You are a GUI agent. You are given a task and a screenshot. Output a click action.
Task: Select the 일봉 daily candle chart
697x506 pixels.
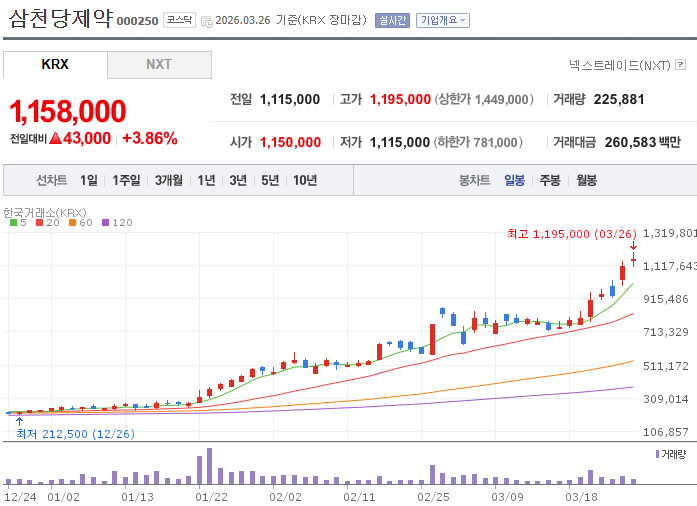514,180
